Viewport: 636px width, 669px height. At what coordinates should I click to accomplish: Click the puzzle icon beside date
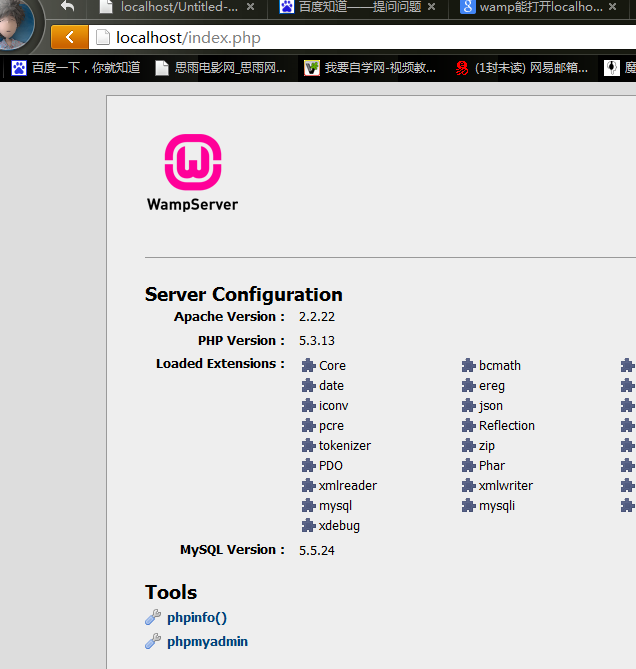pos(308,385)
